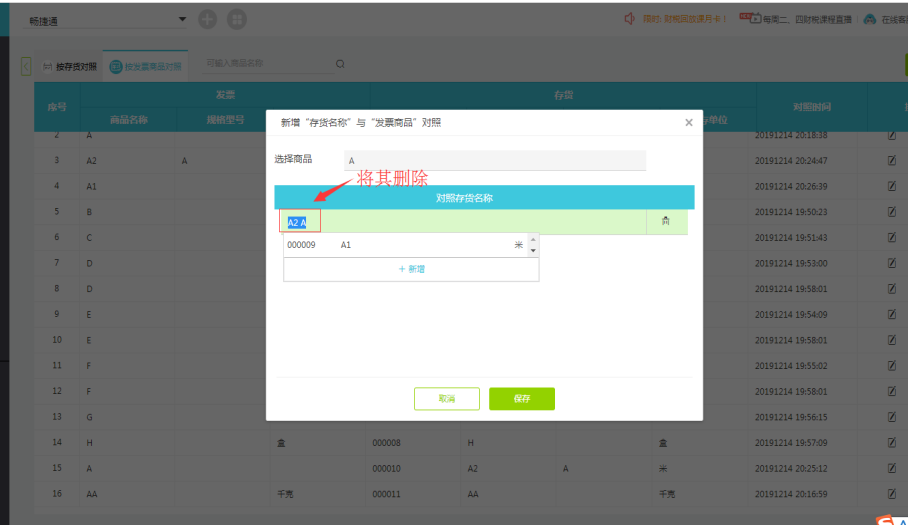Click the speaker announcement icon in the top bar
The height and width of the screenshot is (525, 908).
coord(629,19)
